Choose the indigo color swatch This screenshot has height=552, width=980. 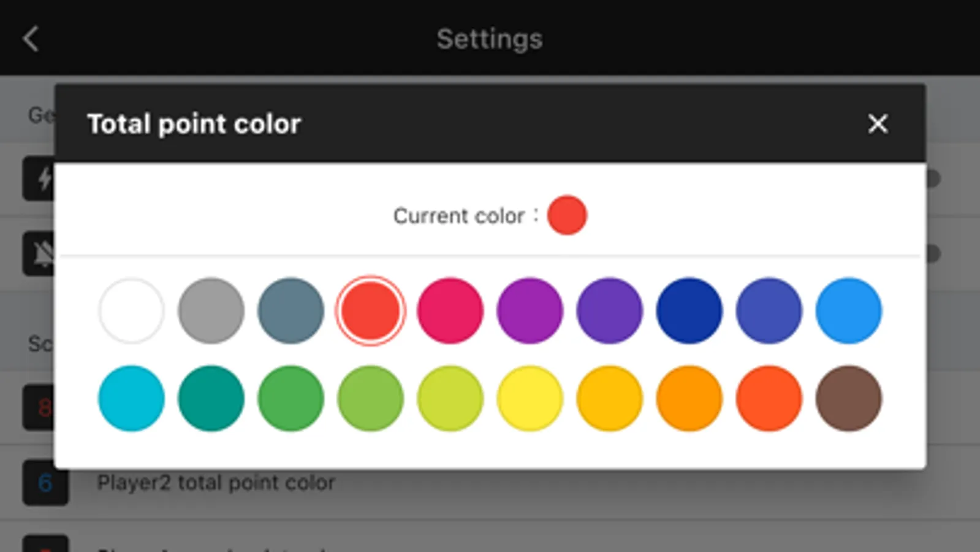(769, 311)
